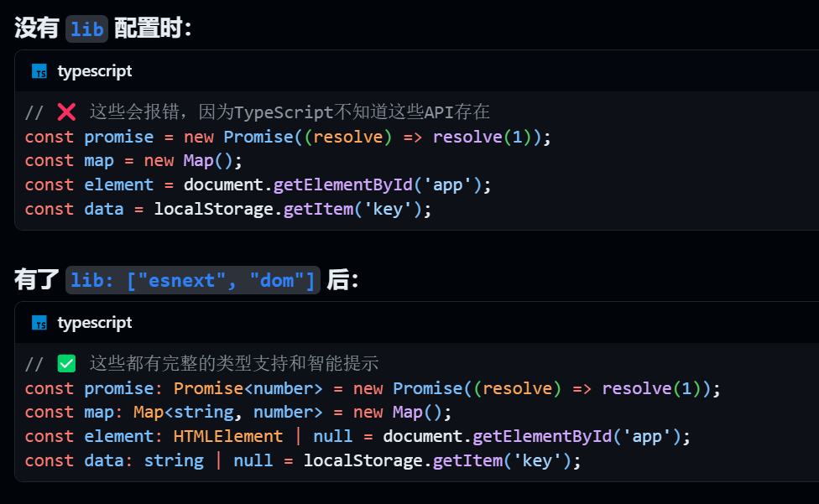Click the heading text '配置时:'
Image resolution: width=819 pixels, height=504 pixels.
pos(153,29)
